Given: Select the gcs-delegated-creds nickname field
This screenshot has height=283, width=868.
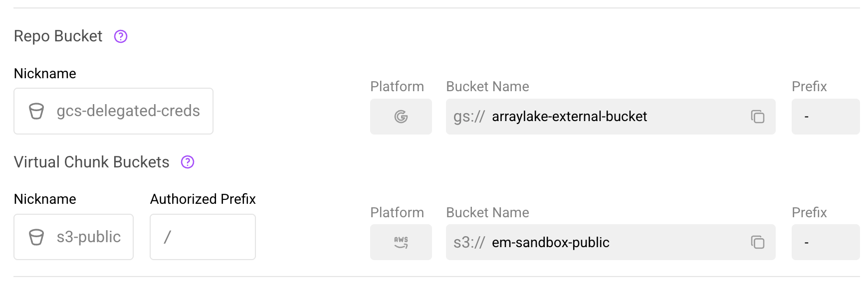Looking at the screenshot, I should [128, 111].
